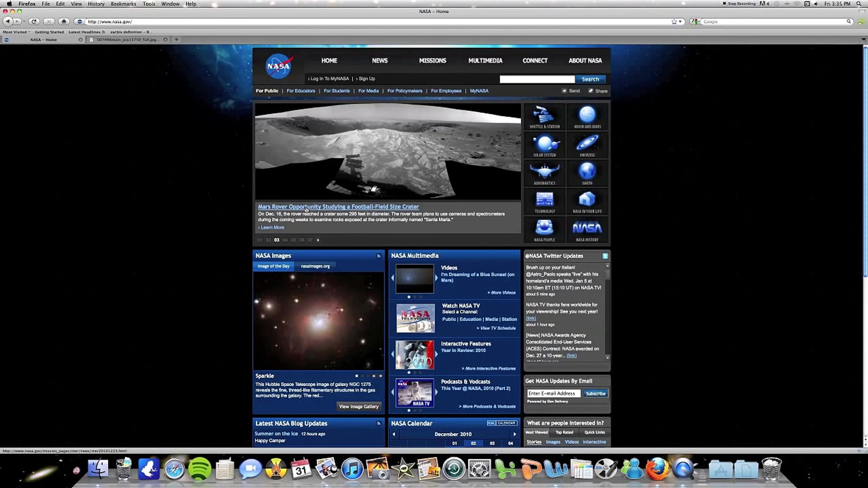Screen dimensions: 868x488
Task: Click MISSIONS in the NASA navigation
Action: 433,61
